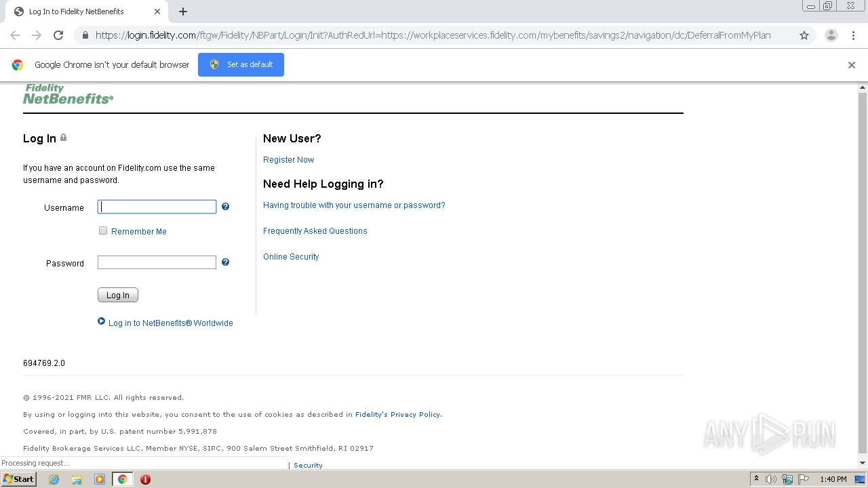Screen dimensions: 868x488
Task: Click the 1:40 PM system clock
Action: tap(833, 479)
